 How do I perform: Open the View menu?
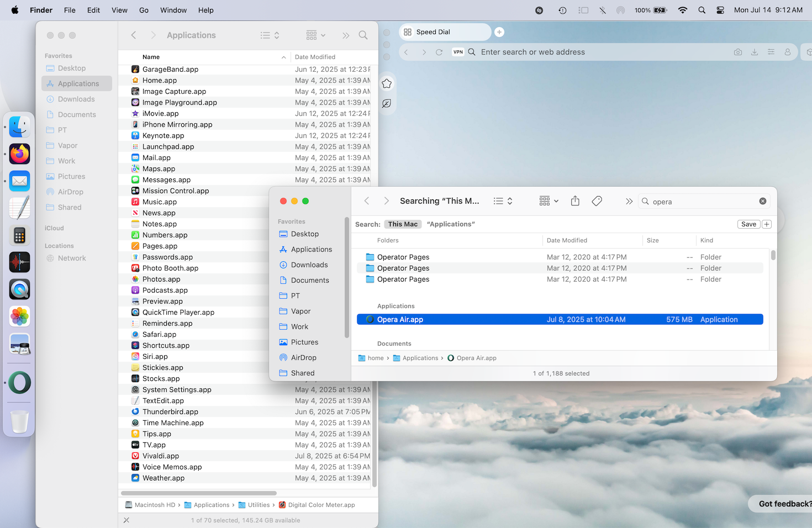tap(119, 10)
